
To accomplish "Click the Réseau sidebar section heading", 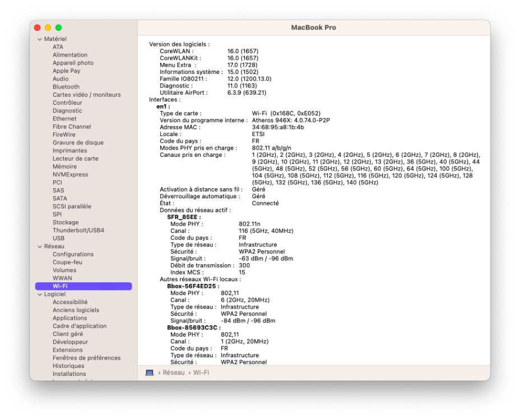I will point(54,246).
